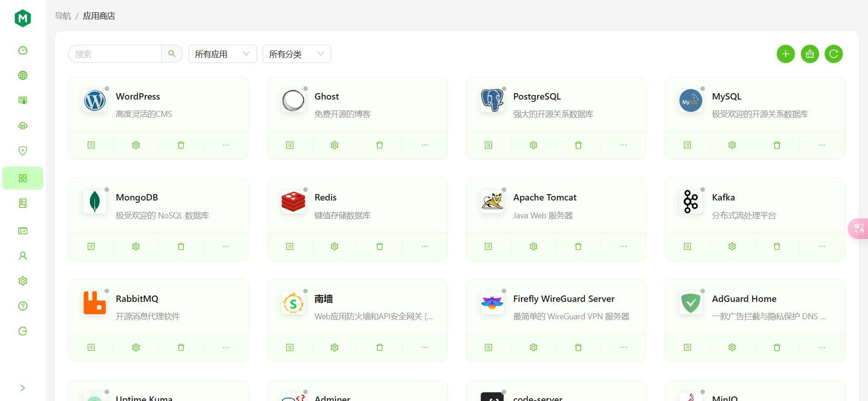Screen dimensions: 868x401
Task: Click the Firefly WireGuard Server title
Action: [x=564, y=299]
